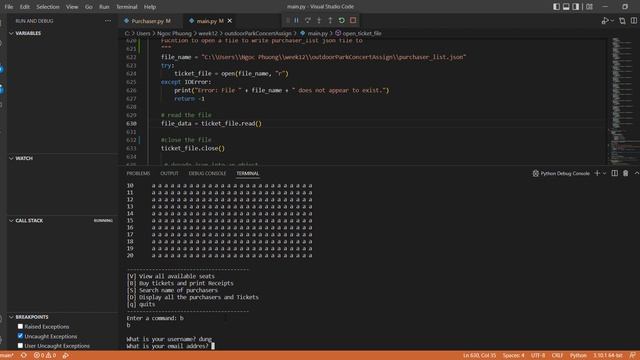Pause the running debug session
Image resolution: width=640 pixels, height=360 pixels.
coord(296,20)
